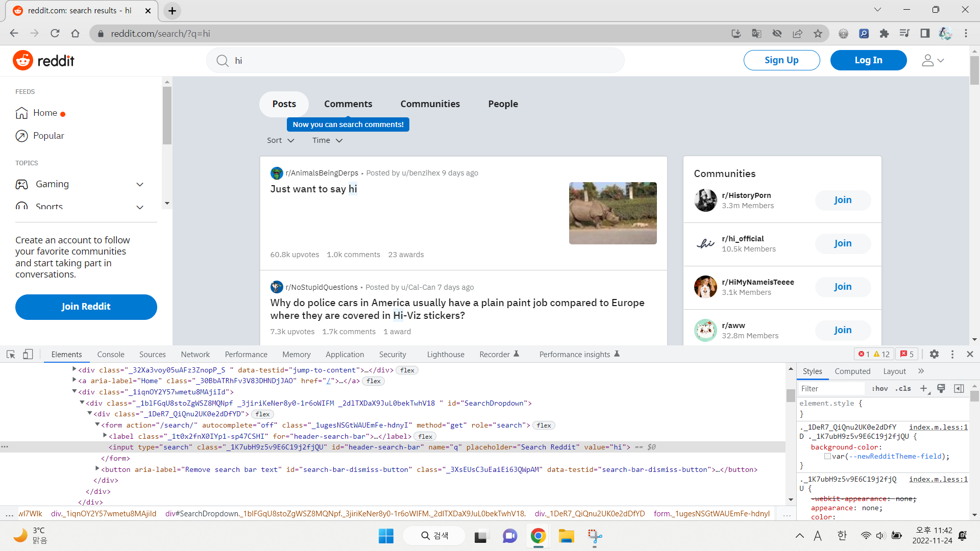Open the Network tab in DevTools
This screenshot has width=980, height=551.
(195, 354)
